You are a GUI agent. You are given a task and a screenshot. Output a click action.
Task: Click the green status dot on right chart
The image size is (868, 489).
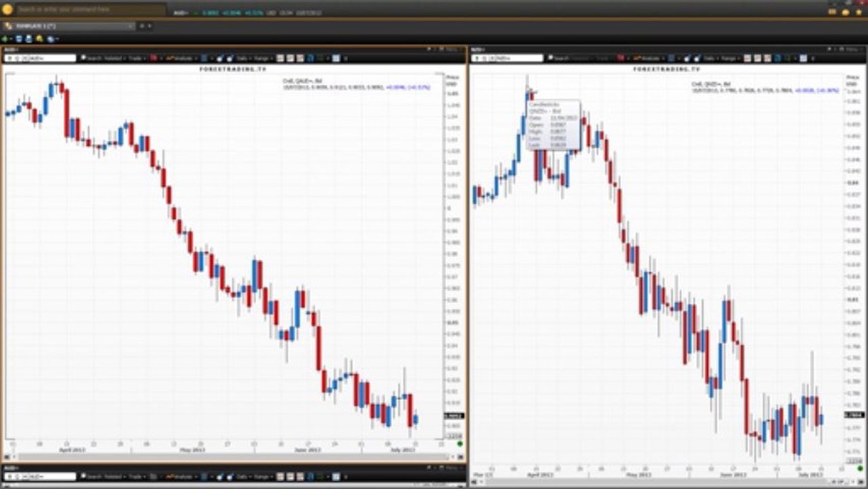860,469
